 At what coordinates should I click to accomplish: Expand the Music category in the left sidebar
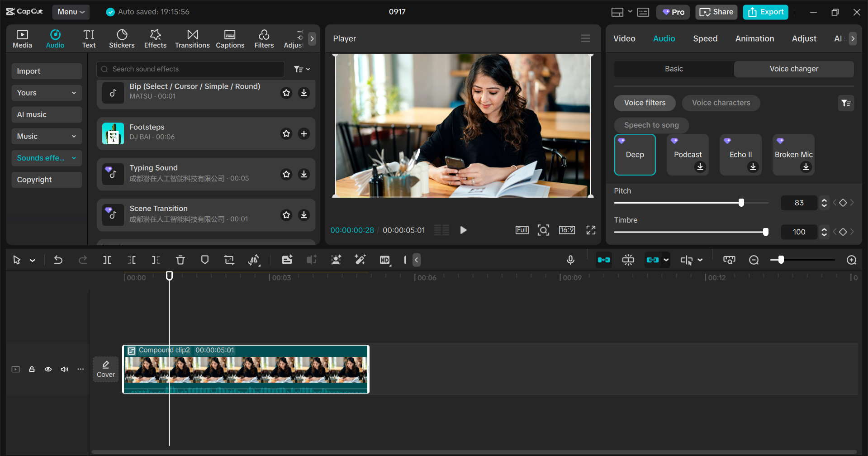click(x=46, y=136)
